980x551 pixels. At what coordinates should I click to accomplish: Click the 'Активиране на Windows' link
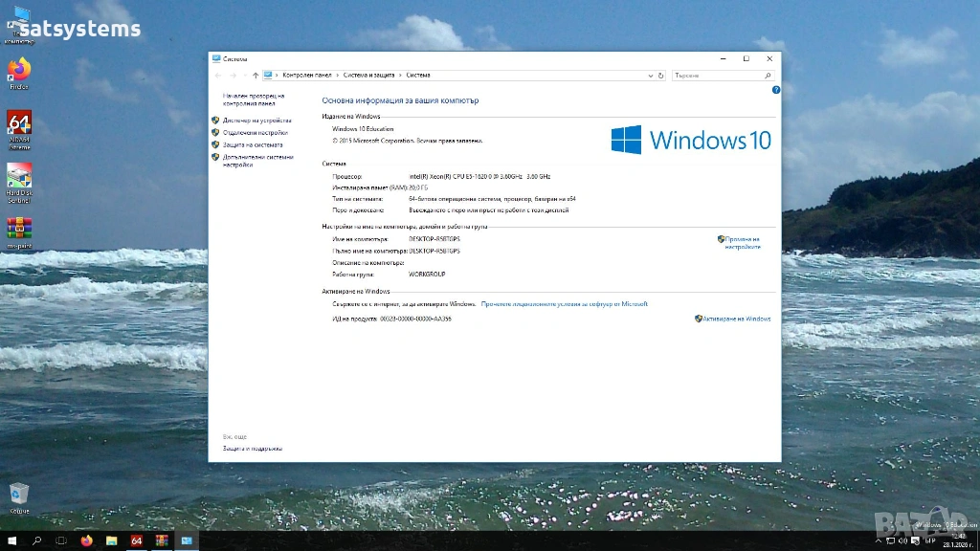pyautogui.click(x=736, y=319)
